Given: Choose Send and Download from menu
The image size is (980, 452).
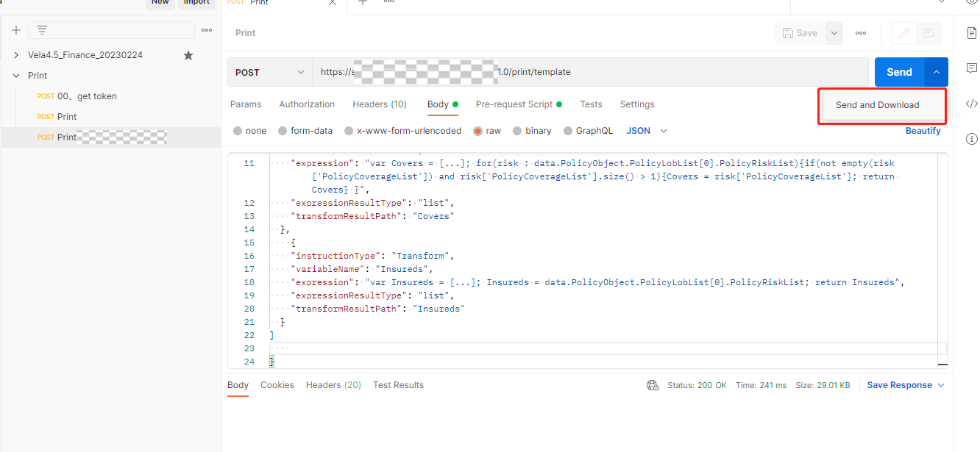Looking at the screenshot, I should click(877, 105).
